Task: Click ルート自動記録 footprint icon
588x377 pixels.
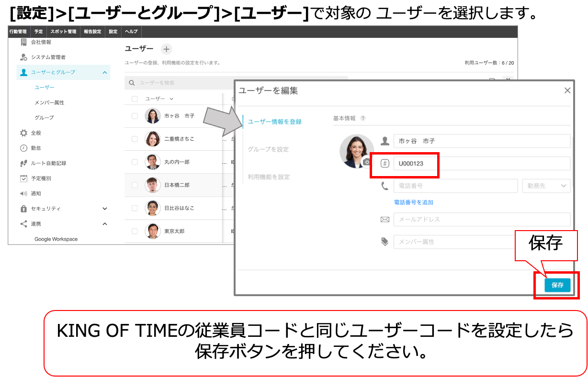Action: click(23, 163)
